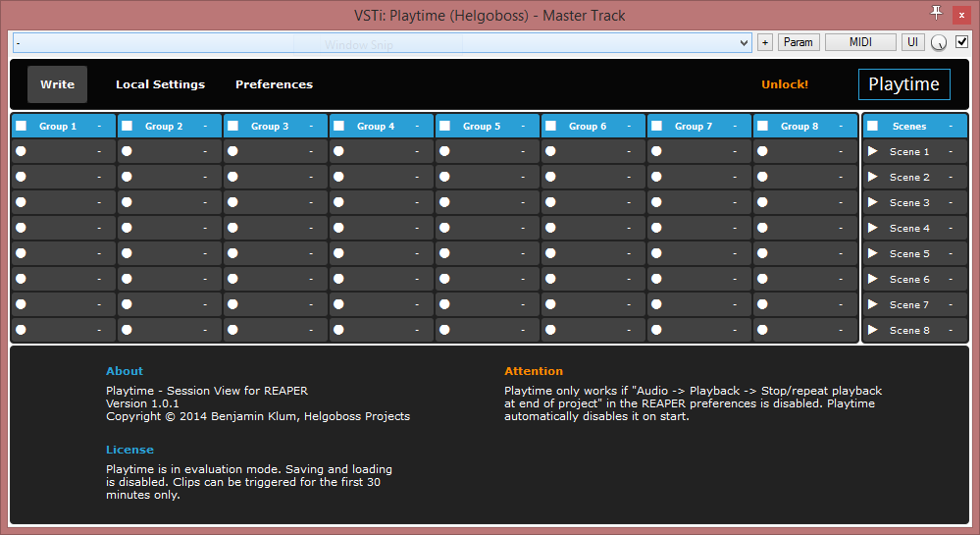Toggle the Group 8 header square
This screenshot has width=980, height=535.
[x=762, y=126]
